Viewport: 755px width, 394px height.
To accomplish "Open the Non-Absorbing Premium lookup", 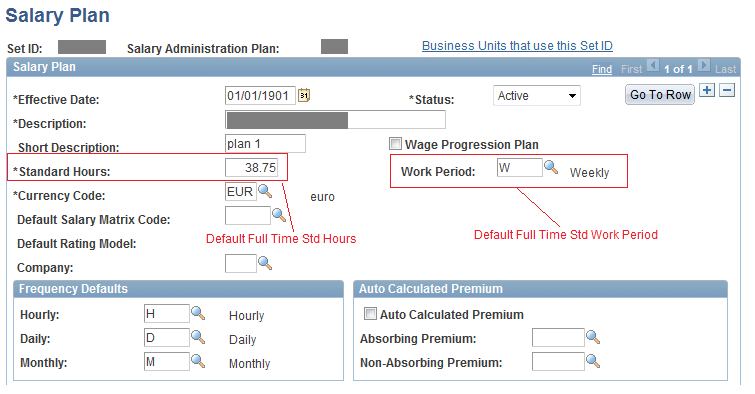I will 593,361.
